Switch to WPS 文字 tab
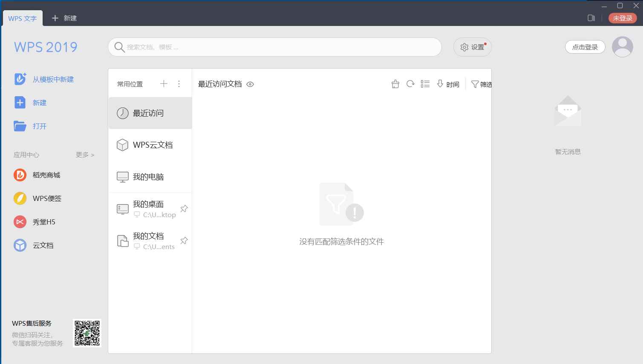The image size is (643, 364). click(23, 18)
